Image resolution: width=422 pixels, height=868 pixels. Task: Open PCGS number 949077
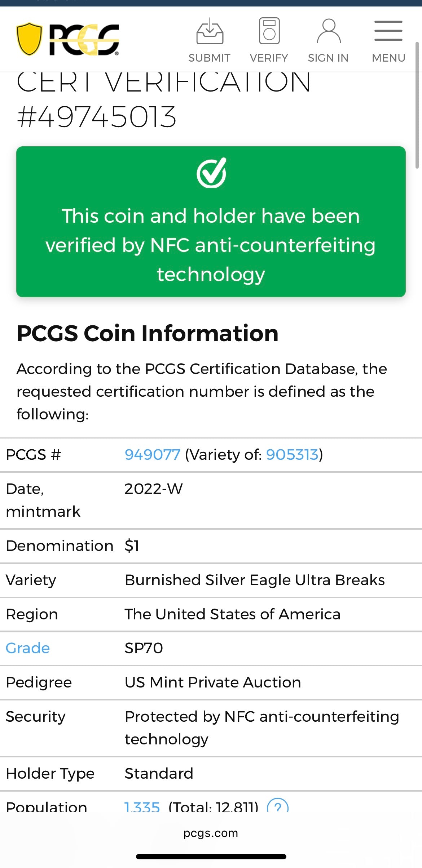click(152, 455)
